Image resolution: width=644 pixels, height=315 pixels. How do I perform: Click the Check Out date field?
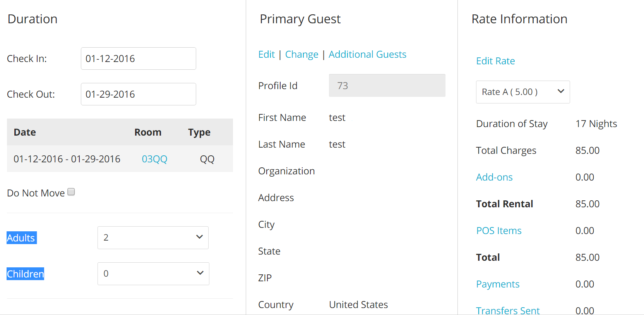pyautogui.click(x=138, y=94)
